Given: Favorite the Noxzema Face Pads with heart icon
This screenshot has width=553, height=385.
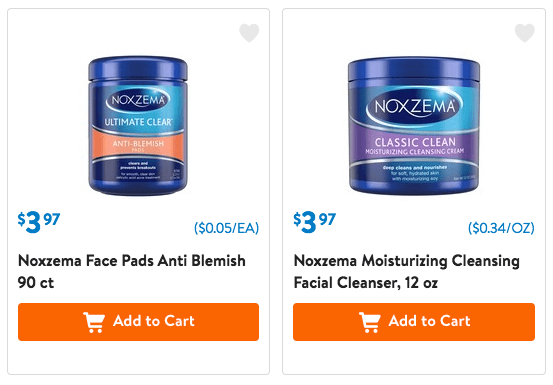Looking at the screenshot, I should [249, 33].
